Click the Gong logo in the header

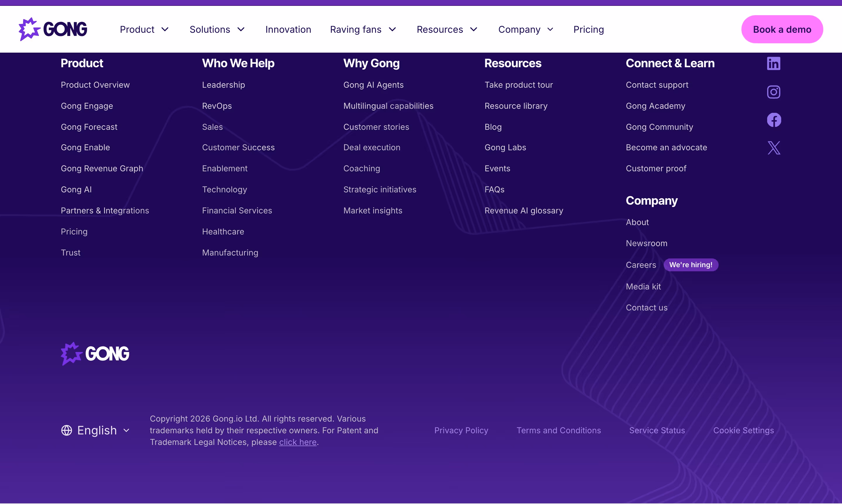pos(53,29)
